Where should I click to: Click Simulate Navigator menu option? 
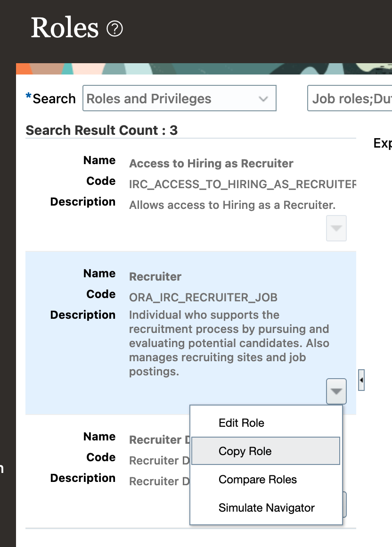click(266, 507)
